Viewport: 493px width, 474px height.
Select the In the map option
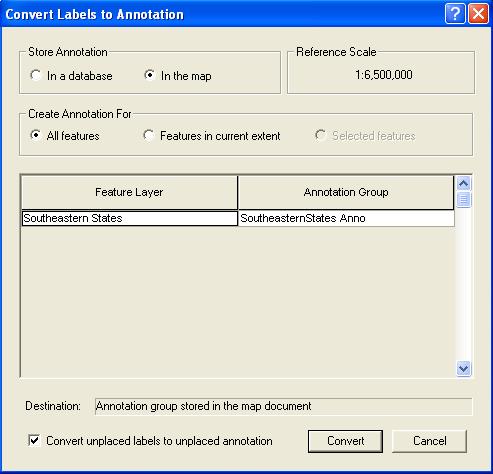click(x=149, y=75)
